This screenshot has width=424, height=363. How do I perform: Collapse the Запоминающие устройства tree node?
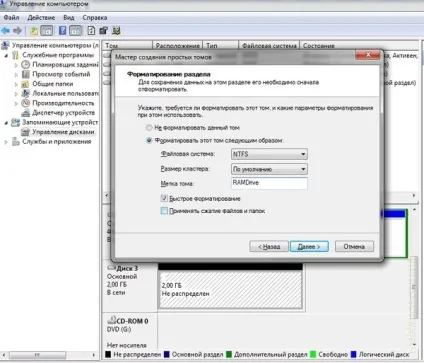coord(6,123)
